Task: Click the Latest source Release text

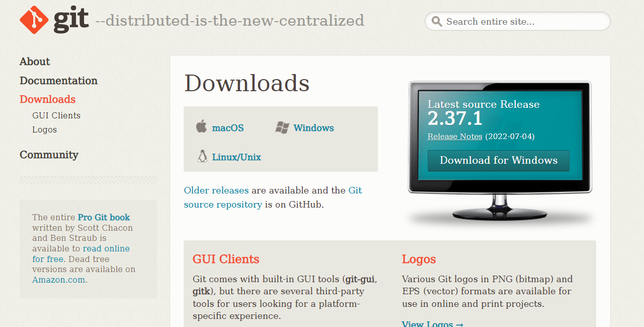Action: (x=484, y=104)
